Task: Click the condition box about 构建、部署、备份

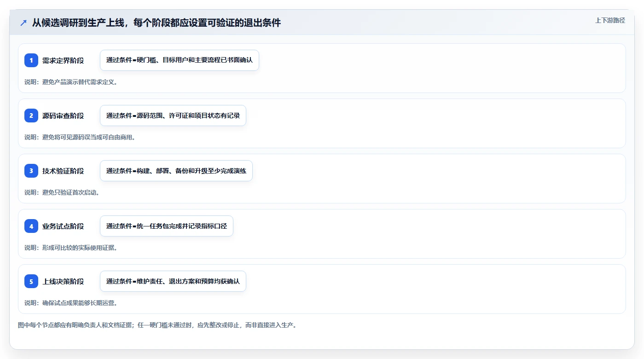Action: pos(176,171)
